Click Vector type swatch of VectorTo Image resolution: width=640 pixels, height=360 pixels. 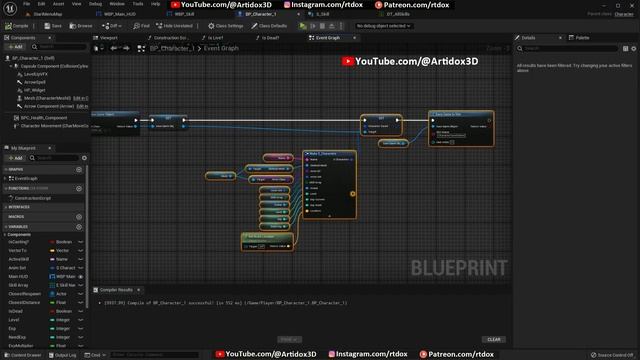(x=52, y=251)
